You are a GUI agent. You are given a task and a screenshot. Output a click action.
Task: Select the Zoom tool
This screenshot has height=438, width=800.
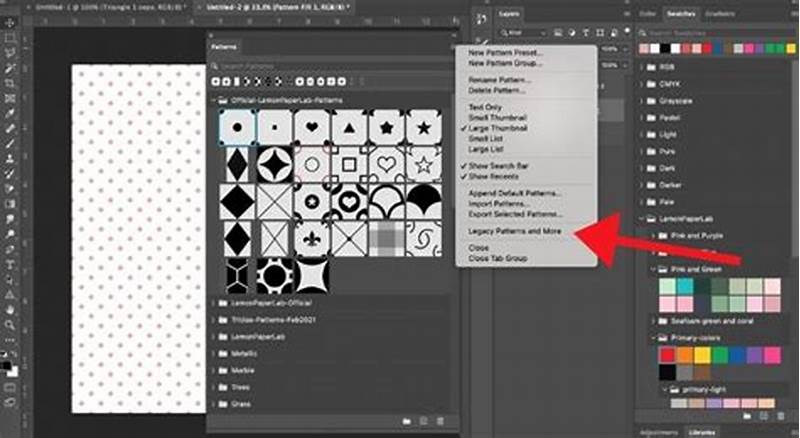tap(10, 325)
